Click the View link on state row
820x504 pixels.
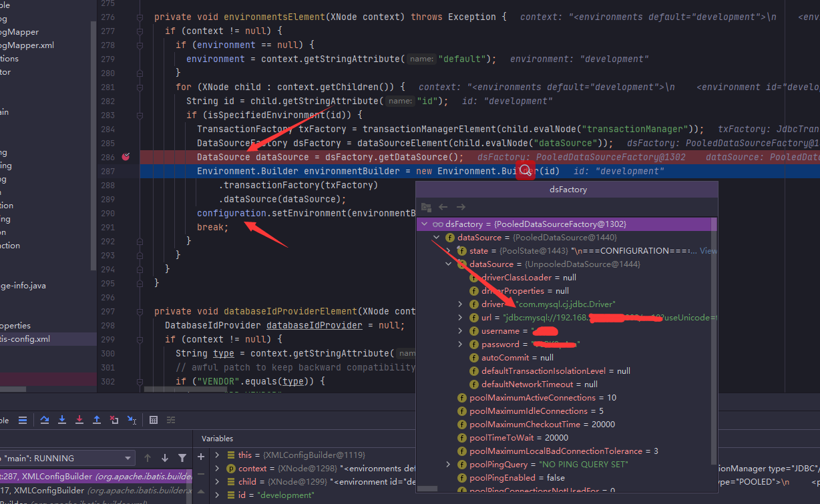(x=708, y=251)
